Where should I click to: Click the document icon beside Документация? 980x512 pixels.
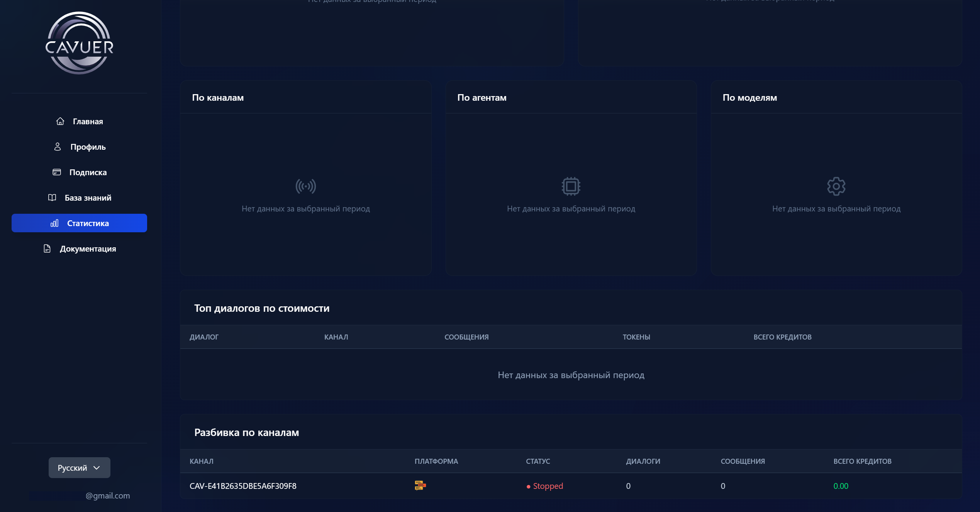pyautogui.click(x=47, y=248)
